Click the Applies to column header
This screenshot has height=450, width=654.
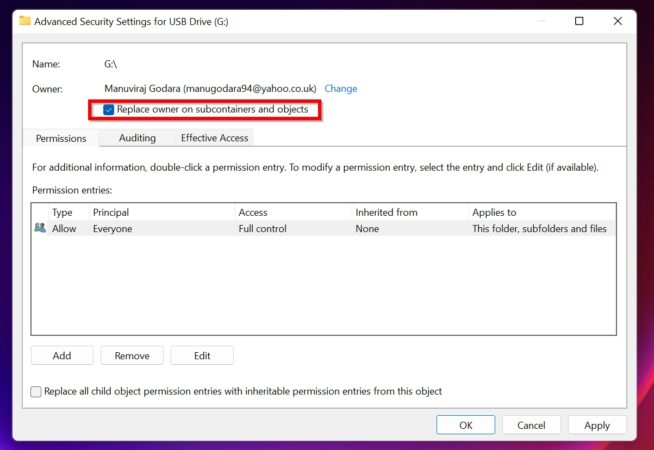tap(494, 213)
